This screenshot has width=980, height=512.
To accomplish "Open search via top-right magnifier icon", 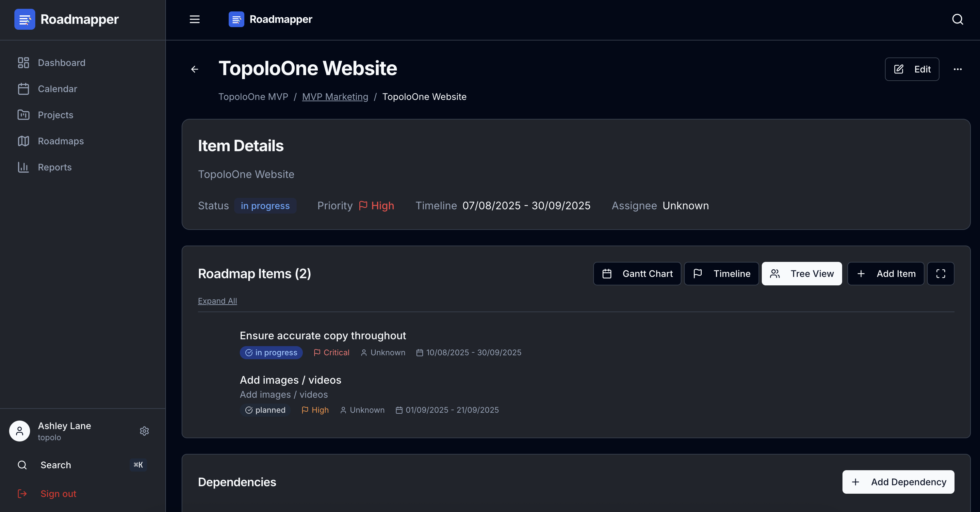I will [x=957, y=19].
